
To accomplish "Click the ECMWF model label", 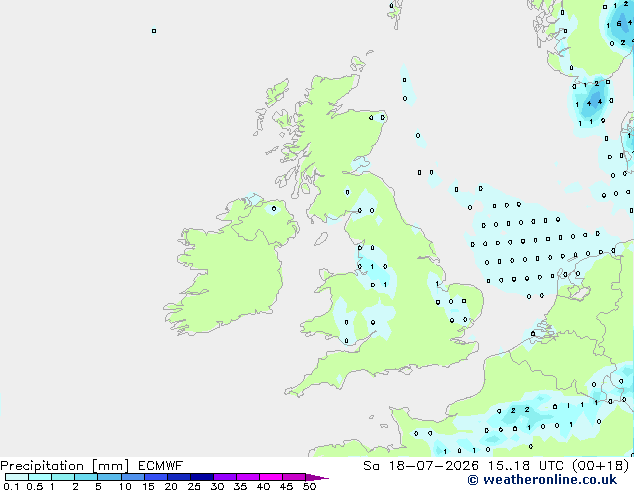I will click(161, 466).
